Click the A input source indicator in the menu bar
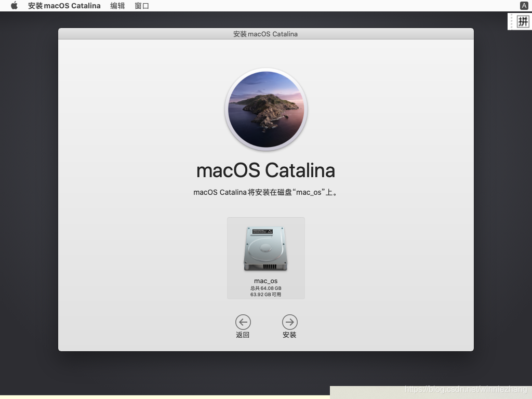Screen dimensions: 532x399 (x=524, y=5)
